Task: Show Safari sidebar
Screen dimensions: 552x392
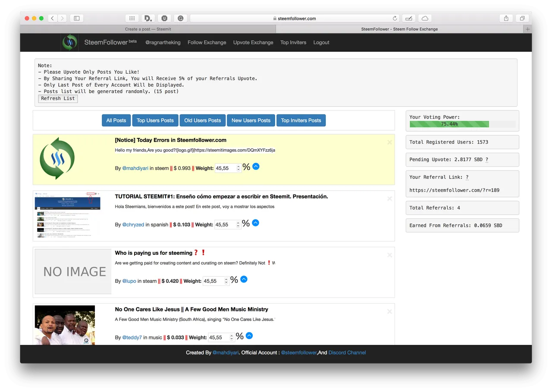Action: tap(77, 18)
